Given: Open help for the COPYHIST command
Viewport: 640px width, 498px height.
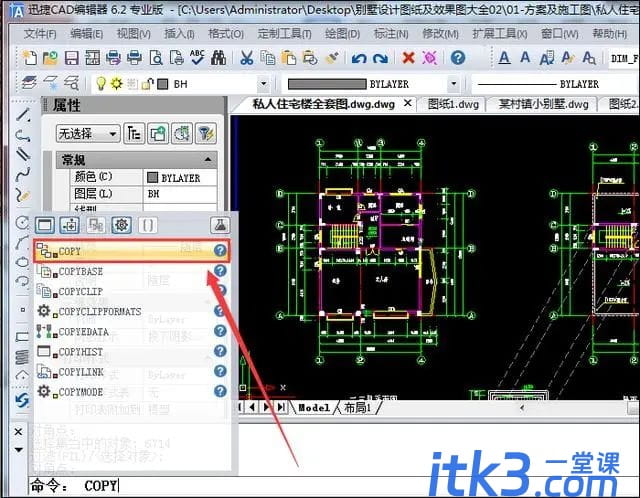Looking at the screenshot, I should pos(220,351).
